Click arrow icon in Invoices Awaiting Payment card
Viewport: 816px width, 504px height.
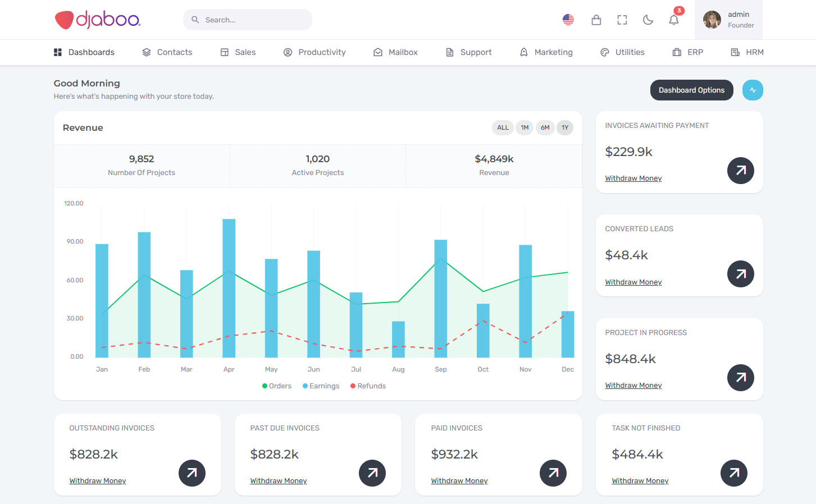click(x=741, y=171)
